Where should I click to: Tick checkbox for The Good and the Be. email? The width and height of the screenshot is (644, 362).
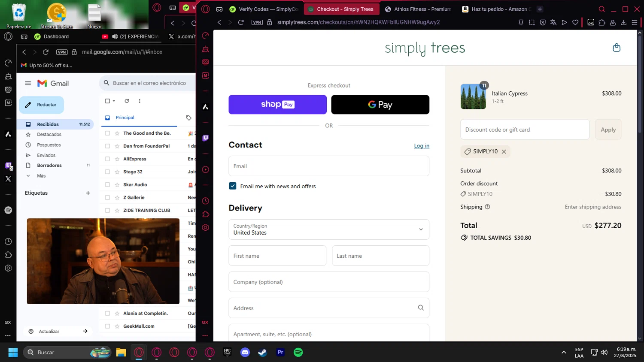click(x=107, y=133)
